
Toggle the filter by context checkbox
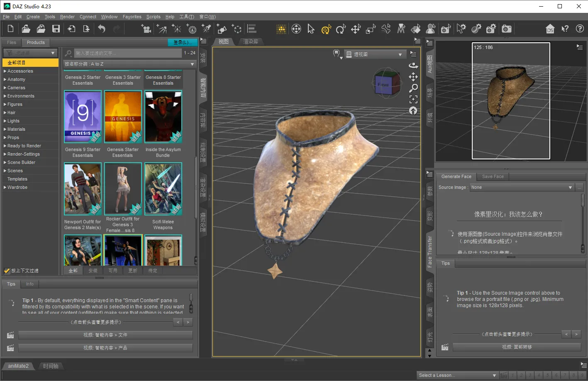point(7,271)
